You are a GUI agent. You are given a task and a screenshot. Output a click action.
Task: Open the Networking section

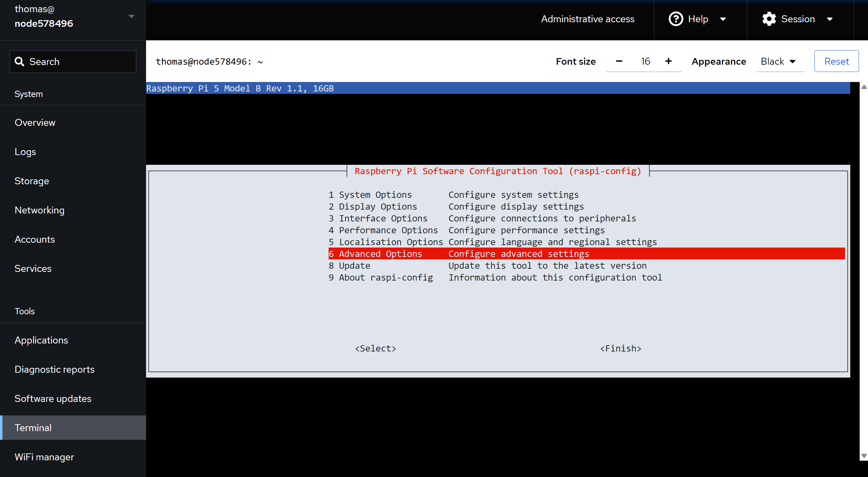[x=39, y=210]
